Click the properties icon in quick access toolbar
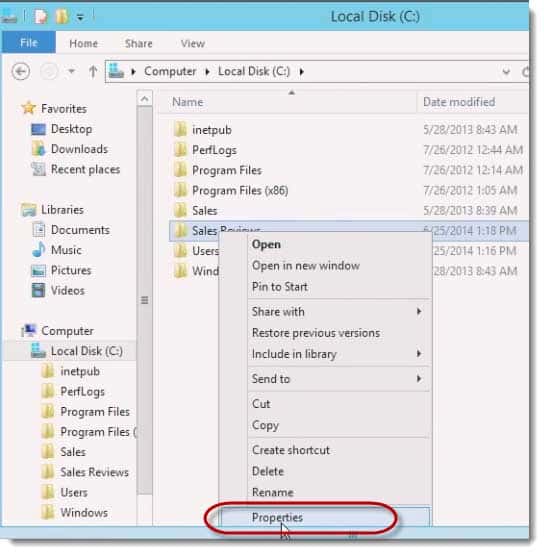Viewport: 544px width, 554px height. [x=41, y=17]
